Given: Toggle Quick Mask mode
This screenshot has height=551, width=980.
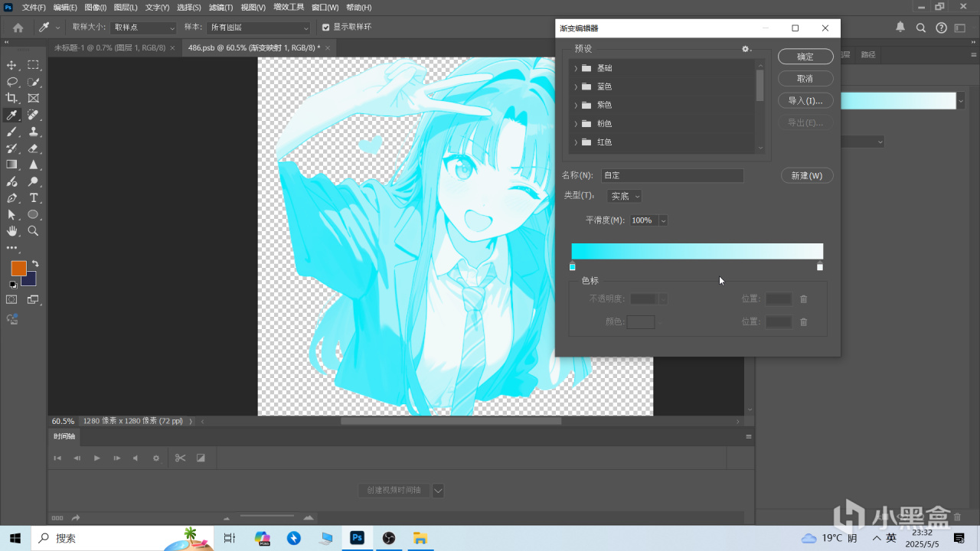Looking at the screenshot, I should [x=11, y=300].
